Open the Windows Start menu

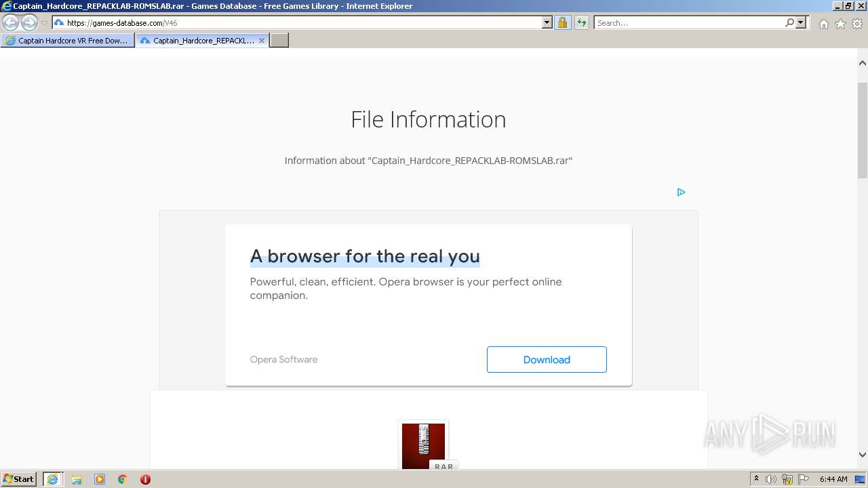[19, 479]
